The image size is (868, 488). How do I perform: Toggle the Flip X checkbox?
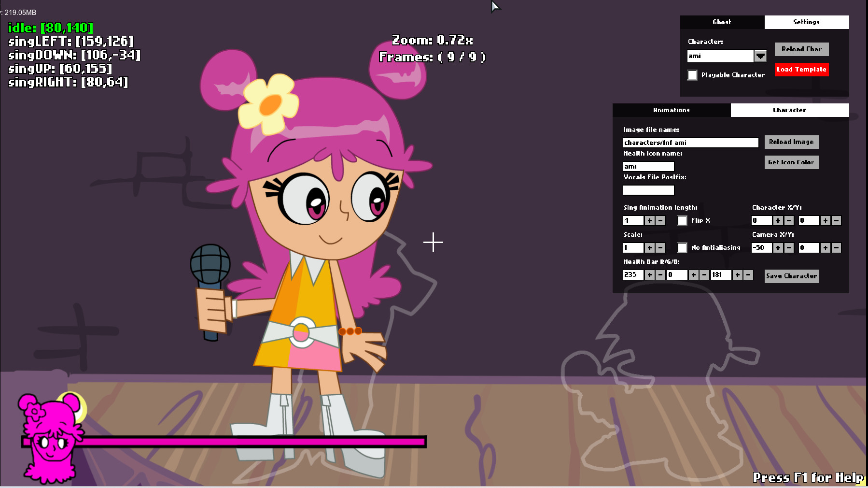[x=682, y=221]
